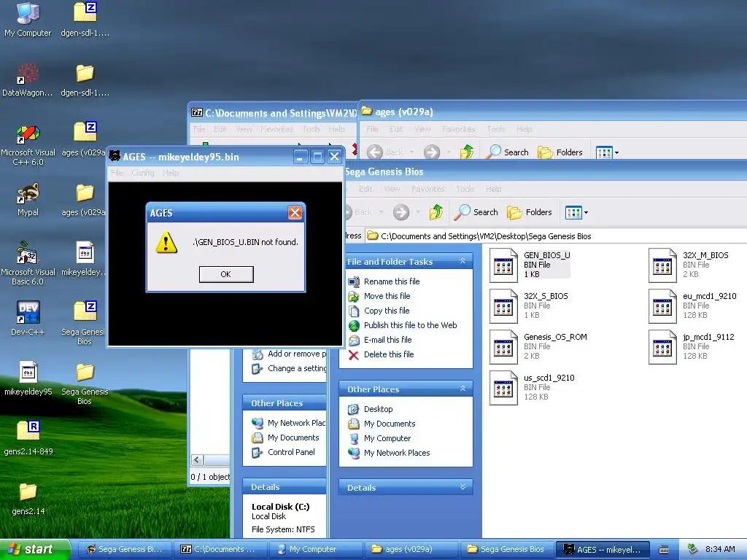Switch to ages (v029a) taskbar button
Screen dimensions: 747x560
tap(410, 549)
